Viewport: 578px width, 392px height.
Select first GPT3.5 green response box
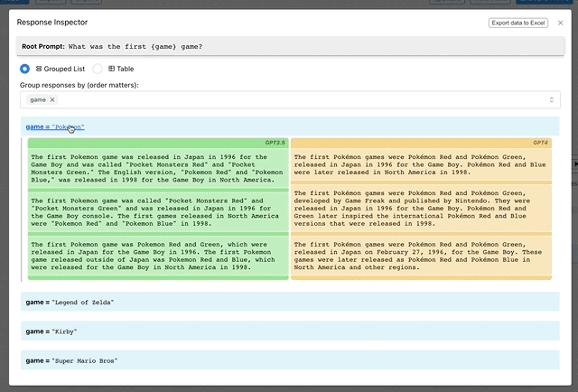coord(158,168)
